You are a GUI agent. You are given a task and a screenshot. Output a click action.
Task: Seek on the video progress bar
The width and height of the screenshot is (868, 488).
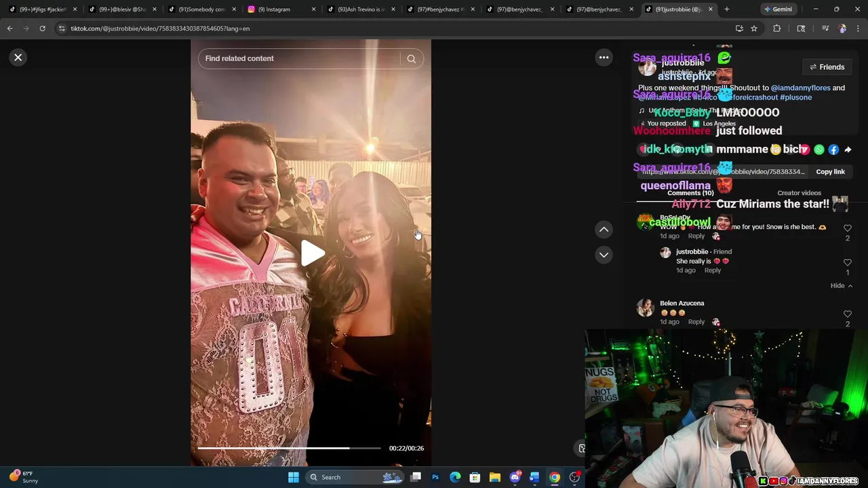tap(289, 448)
